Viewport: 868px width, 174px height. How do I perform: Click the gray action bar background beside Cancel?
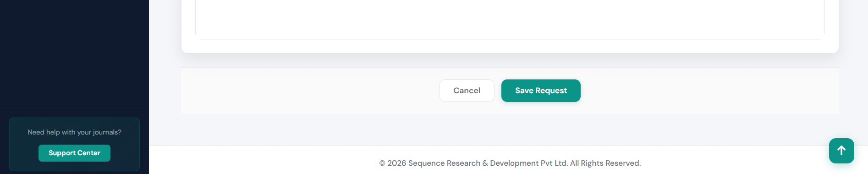click(x=312, y=90)
